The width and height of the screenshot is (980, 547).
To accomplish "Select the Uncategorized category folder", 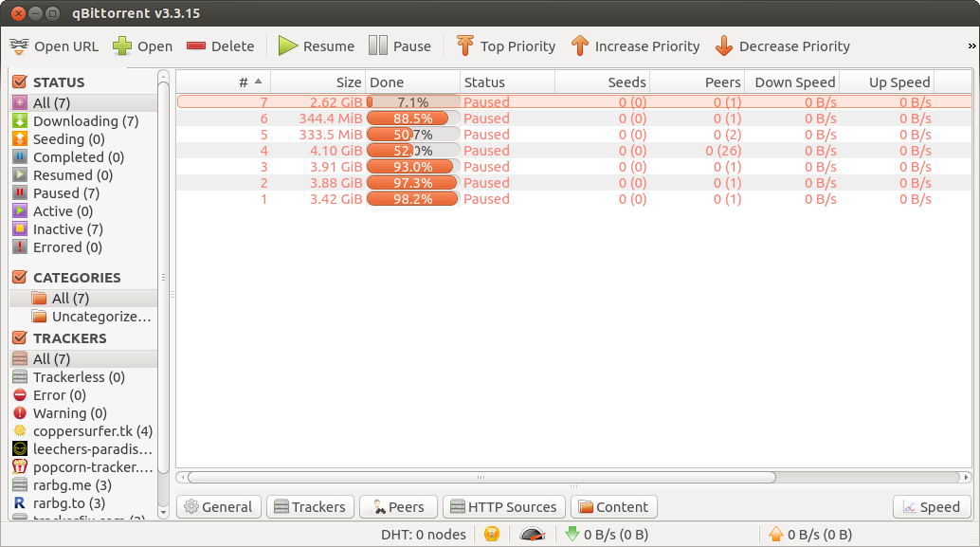I will point(83,317).
